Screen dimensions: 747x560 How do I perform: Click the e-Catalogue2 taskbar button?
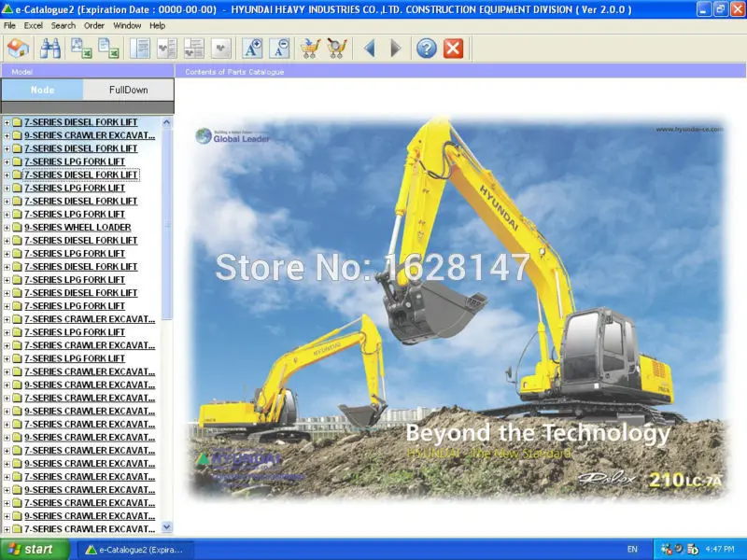pos(134,550)
